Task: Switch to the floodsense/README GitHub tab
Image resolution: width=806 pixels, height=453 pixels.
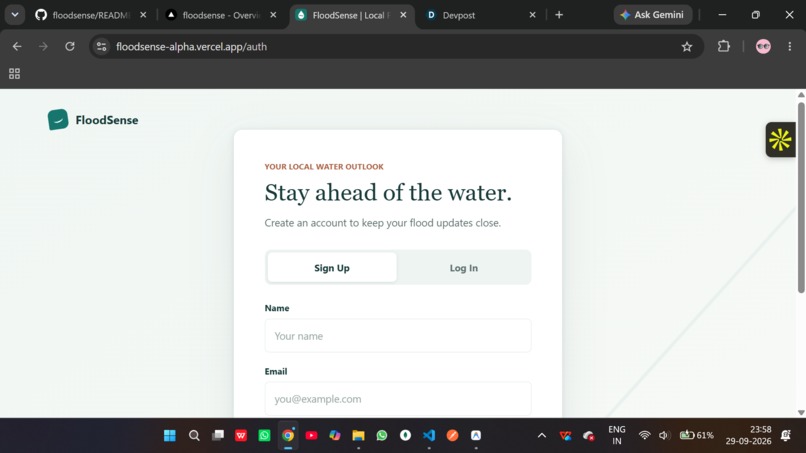Action: (x=82, y=15)
